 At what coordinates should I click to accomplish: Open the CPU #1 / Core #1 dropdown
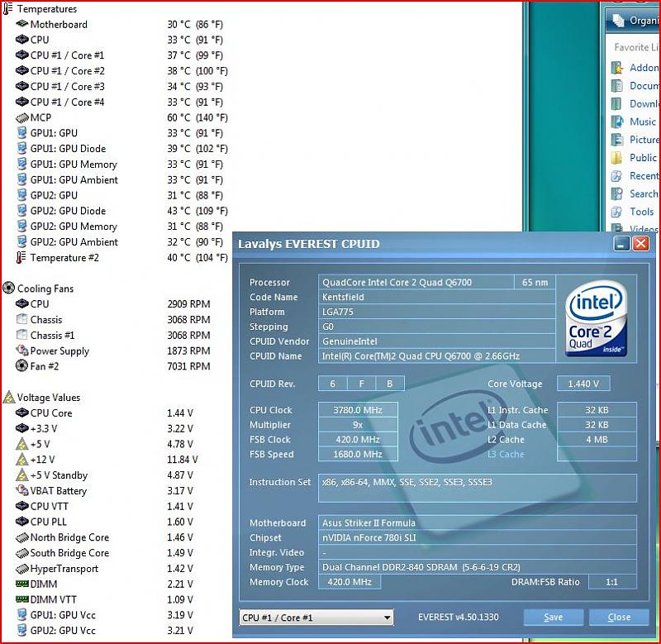tap(316, 618)
